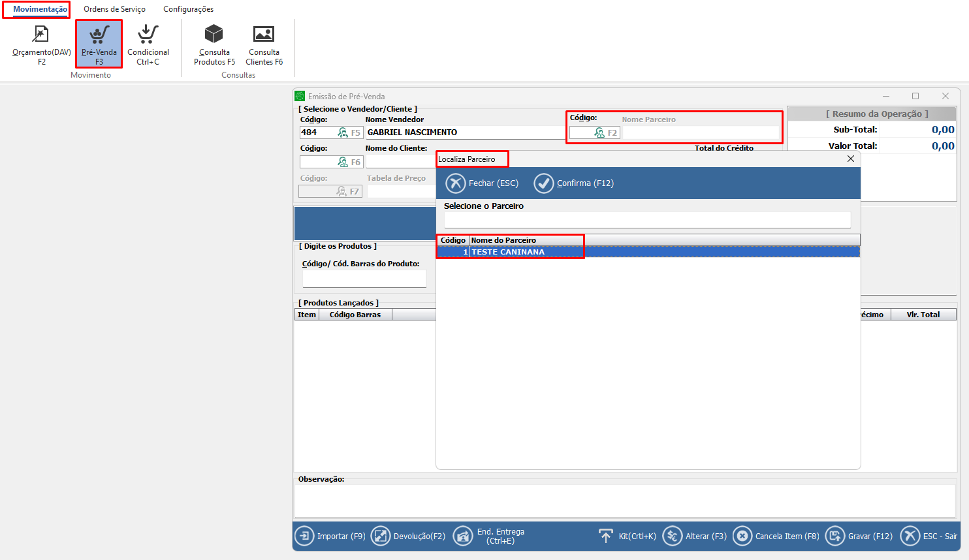969x560 pixels.
Task: Click the Observação text field
Action: pyautogui.click(x=624, y=501)
